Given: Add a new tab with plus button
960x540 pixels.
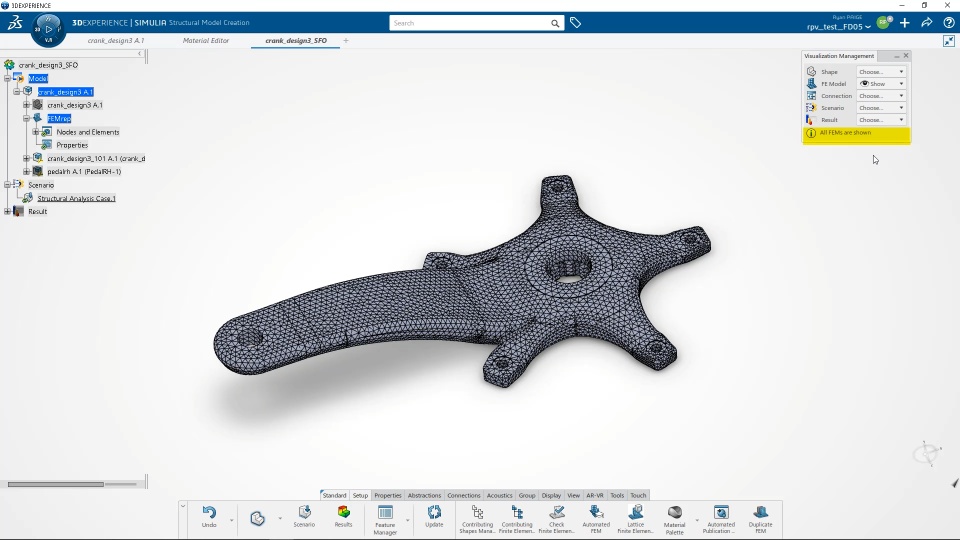Looking at the screenshot, I should [x=346, y=40].
